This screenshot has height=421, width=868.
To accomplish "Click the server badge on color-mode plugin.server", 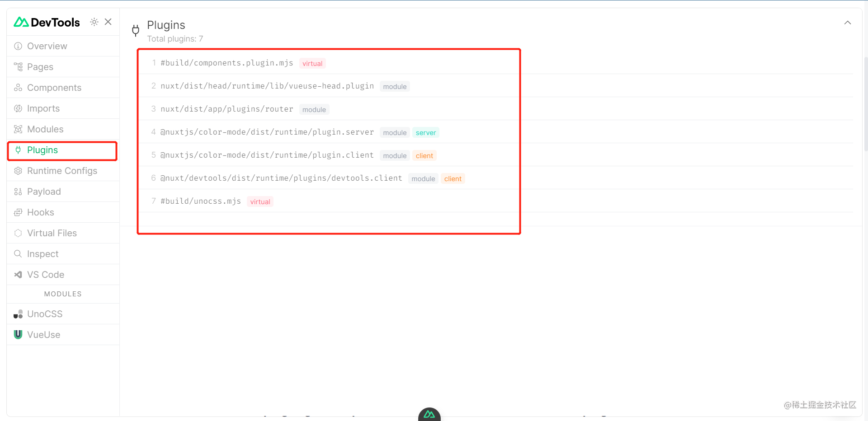I will point(425,132).
